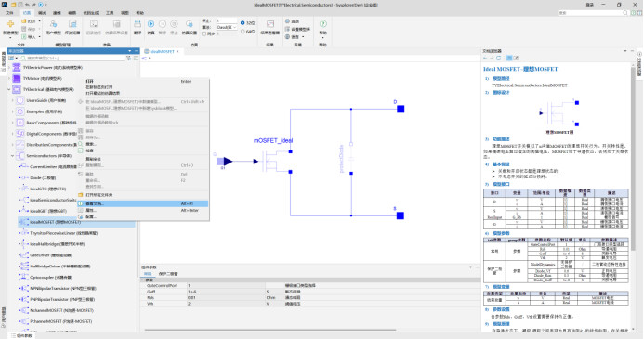Click the stop simulation icon
The width and height of the screenshot is (644, 339).
tap(174, 24)
